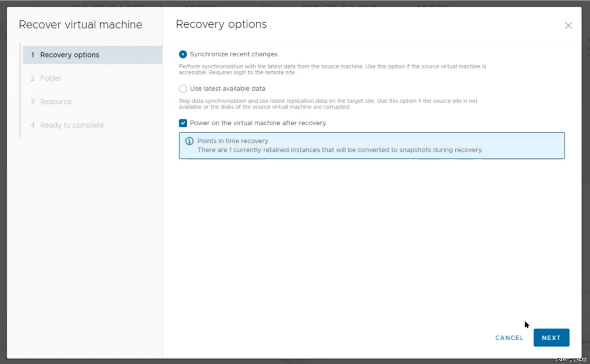Open the Ready to complete step
This screenshot has height=364, width=590.
tap(72, 125)
